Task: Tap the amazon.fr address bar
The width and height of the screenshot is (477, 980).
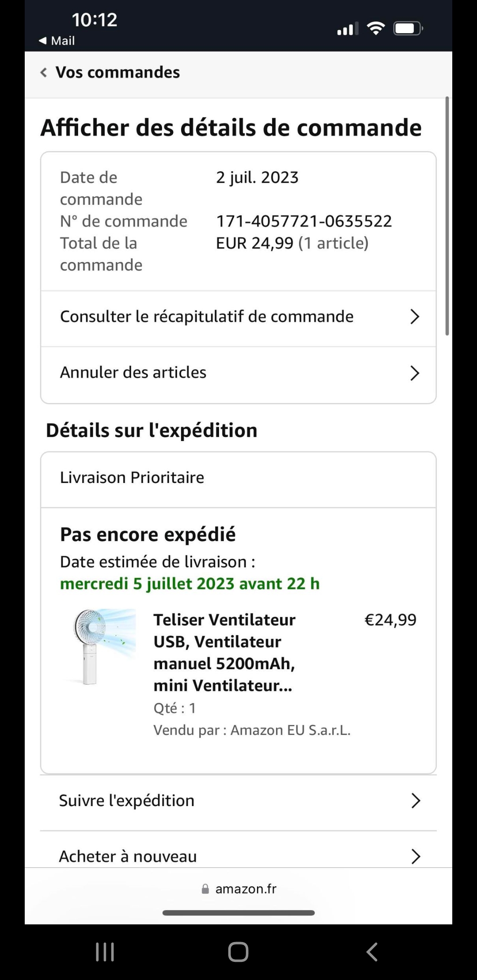Action: pyautogui.click(x=246, y=889)
